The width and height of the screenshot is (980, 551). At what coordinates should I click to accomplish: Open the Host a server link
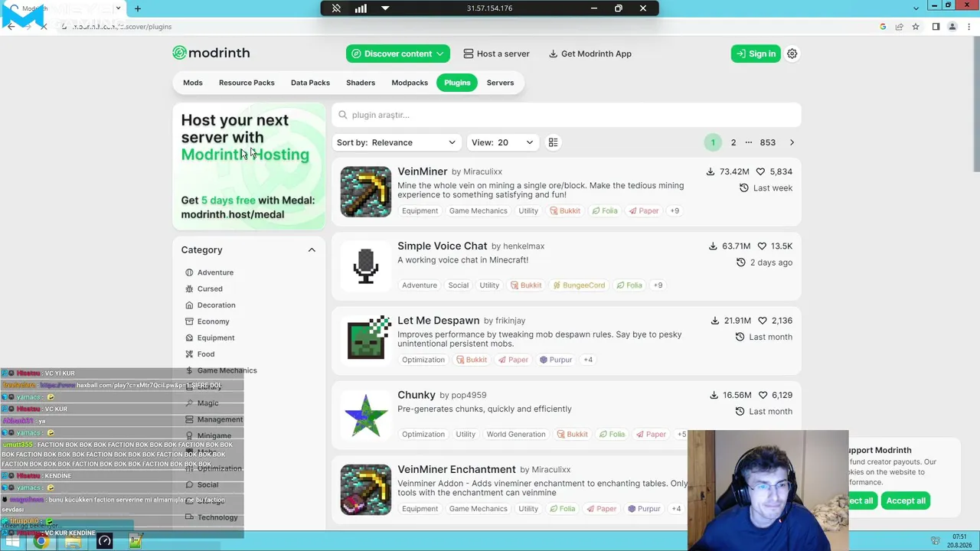496,54
